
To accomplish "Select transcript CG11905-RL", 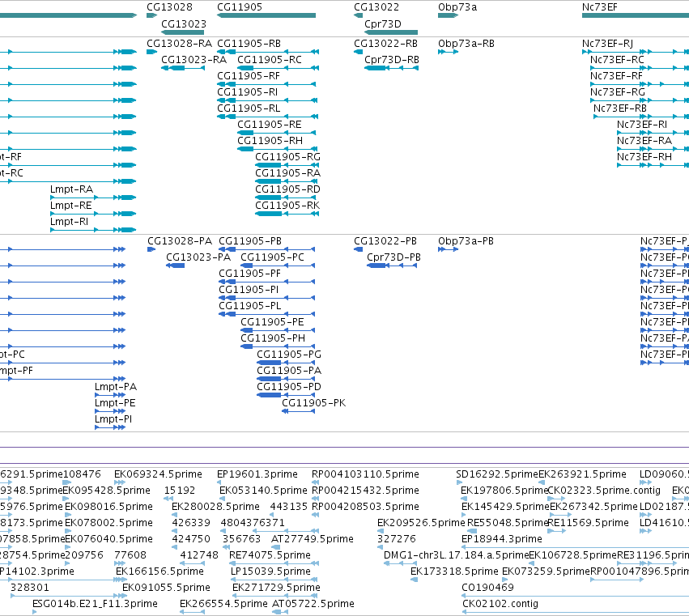I will [x=249, y=108].
